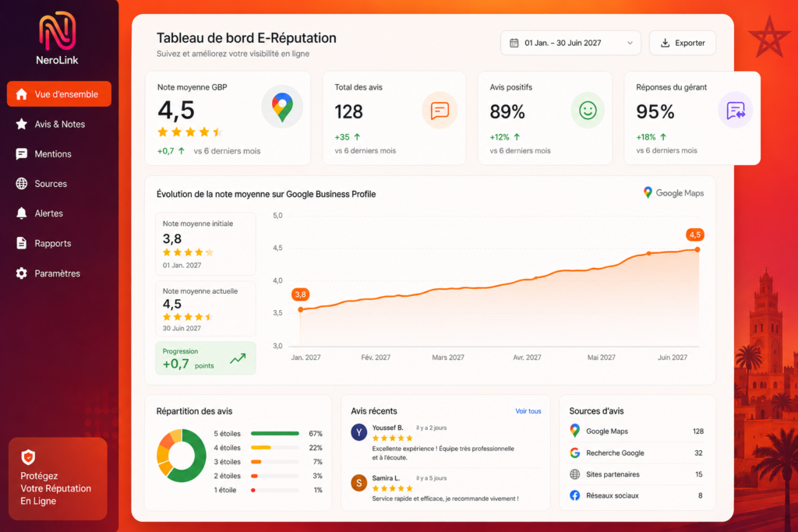Open the Avis & Notes section

coord(59,124)
